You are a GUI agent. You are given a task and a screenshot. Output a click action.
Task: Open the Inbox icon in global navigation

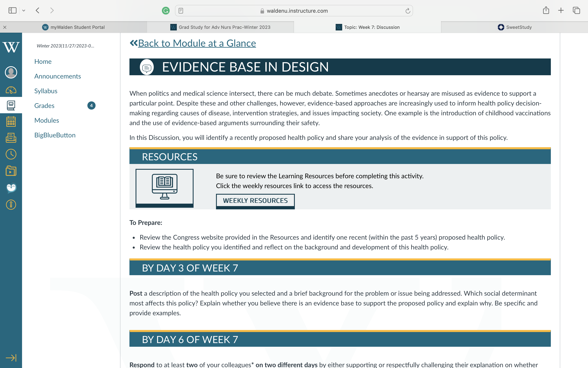[11, 138]
